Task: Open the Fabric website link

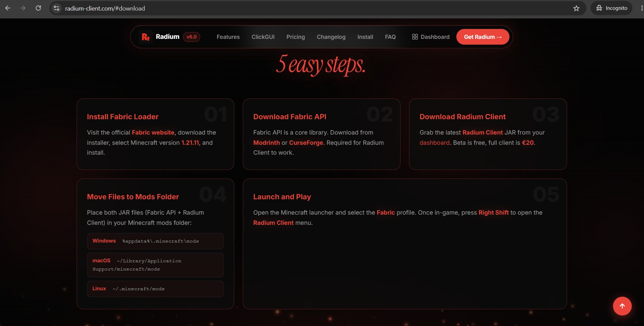Action: coord(153,133)
